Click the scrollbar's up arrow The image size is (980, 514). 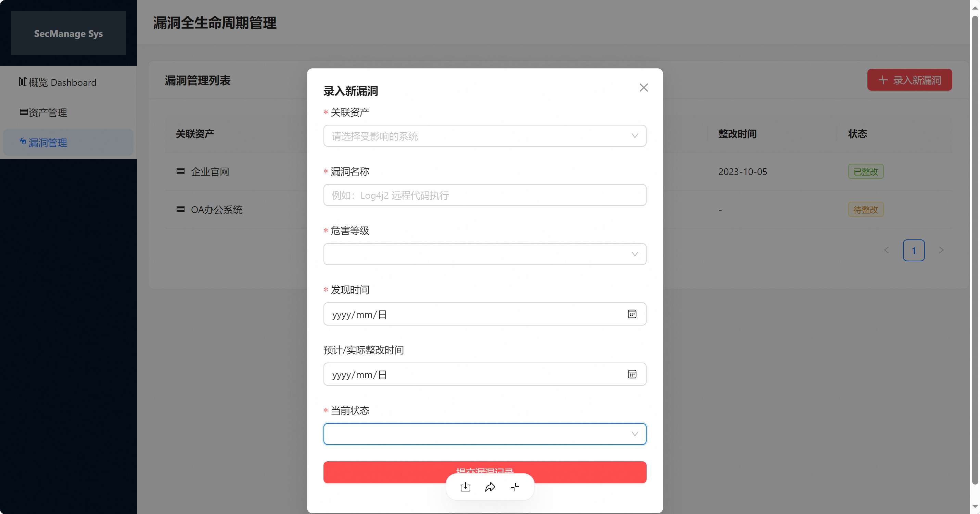point(975,8)
